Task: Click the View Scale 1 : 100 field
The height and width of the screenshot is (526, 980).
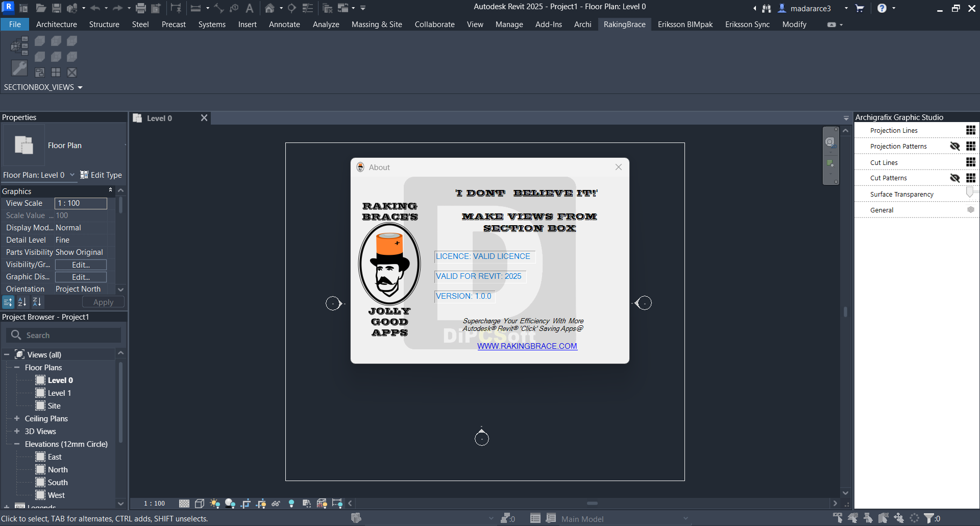Action: [x=81, y=203]
